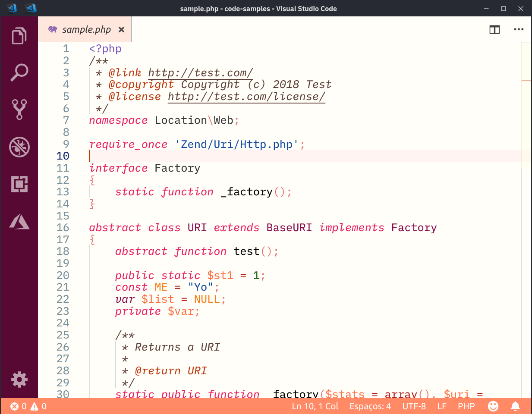Click the $st1 variable
The height and width of the screenshot is (414, 532).
pyautogui.click(x=220, y=276)
